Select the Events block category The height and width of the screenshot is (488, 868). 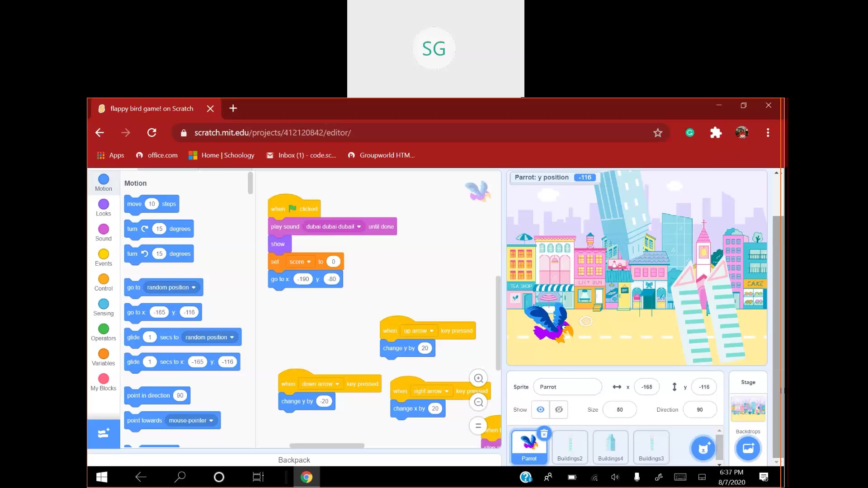point(104,258)
